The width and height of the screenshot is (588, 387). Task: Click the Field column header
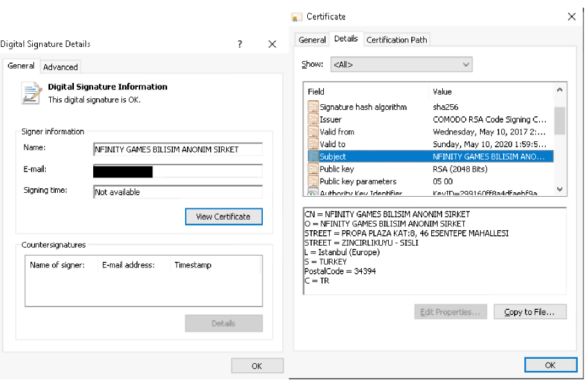coord(367,91)
